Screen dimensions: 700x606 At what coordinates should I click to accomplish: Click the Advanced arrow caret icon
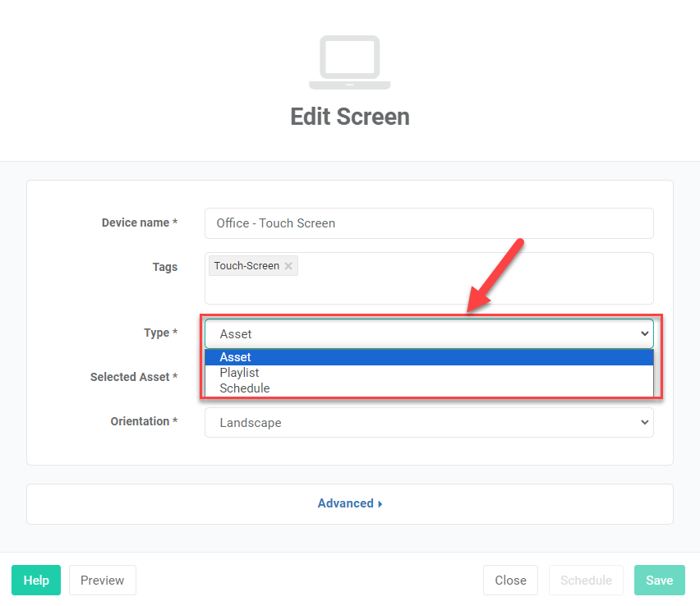(380, 504)
